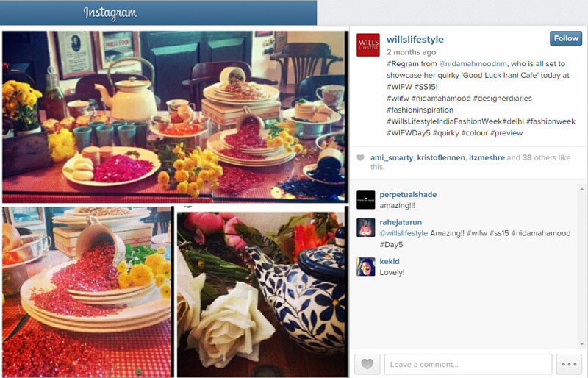Open the @nidamahmoodnm mention in caption
The width and height of the screenshot is (588, 378).
tap(473, 64)
